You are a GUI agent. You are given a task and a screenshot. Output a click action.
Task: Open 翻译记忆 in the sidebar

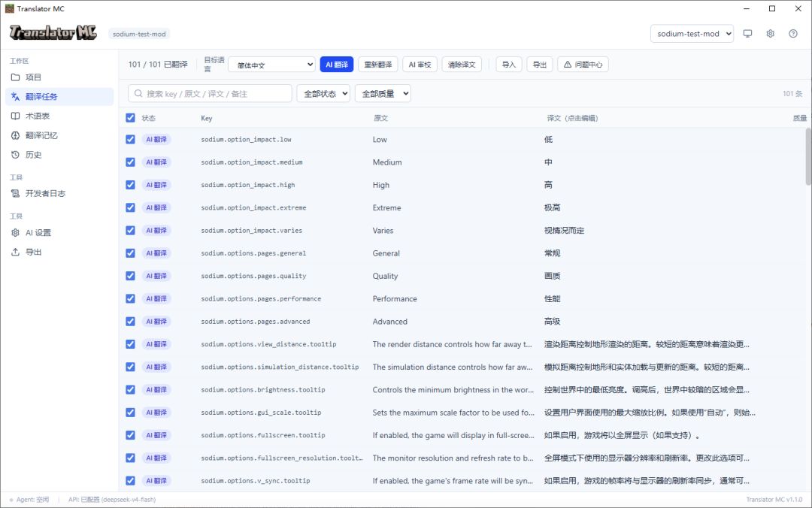(x=59, y=136)
